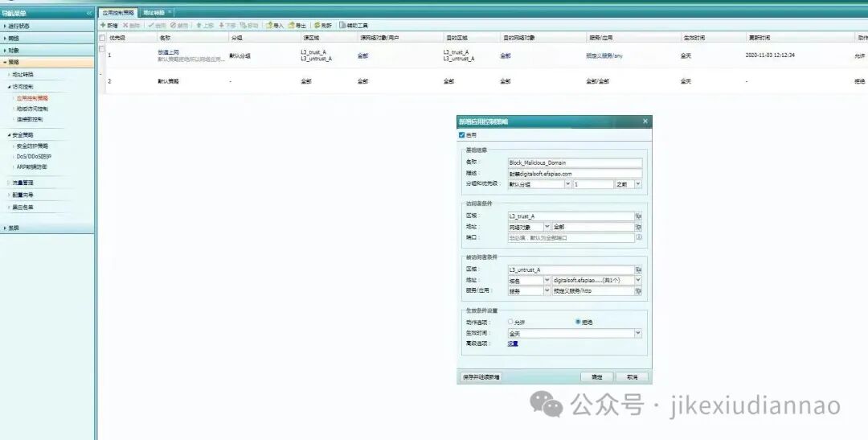This screenshot has width=868, height=440.
Task: Expand the 网络 navigation section
Action: [47, 39]
